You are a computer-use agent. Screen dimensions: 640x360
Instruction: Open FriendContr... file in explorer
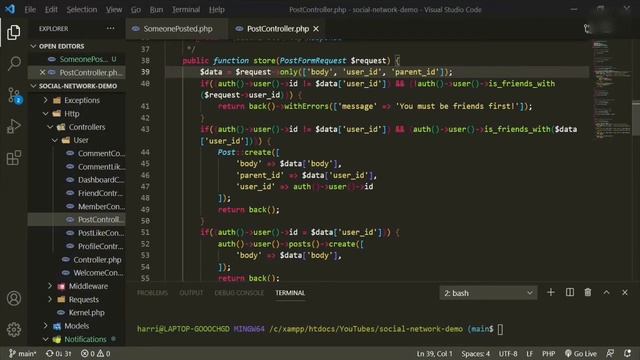coord(76,193)
